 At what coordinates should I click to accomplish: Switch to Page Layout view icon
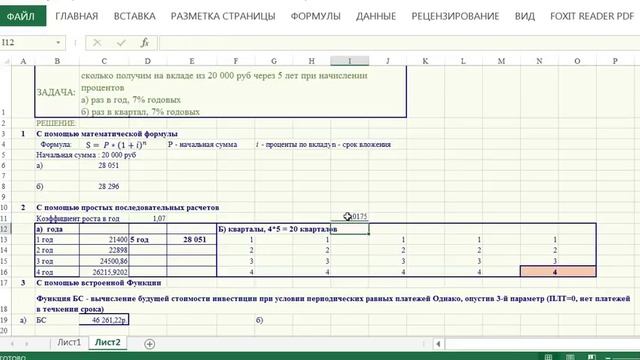pos(570,357)
